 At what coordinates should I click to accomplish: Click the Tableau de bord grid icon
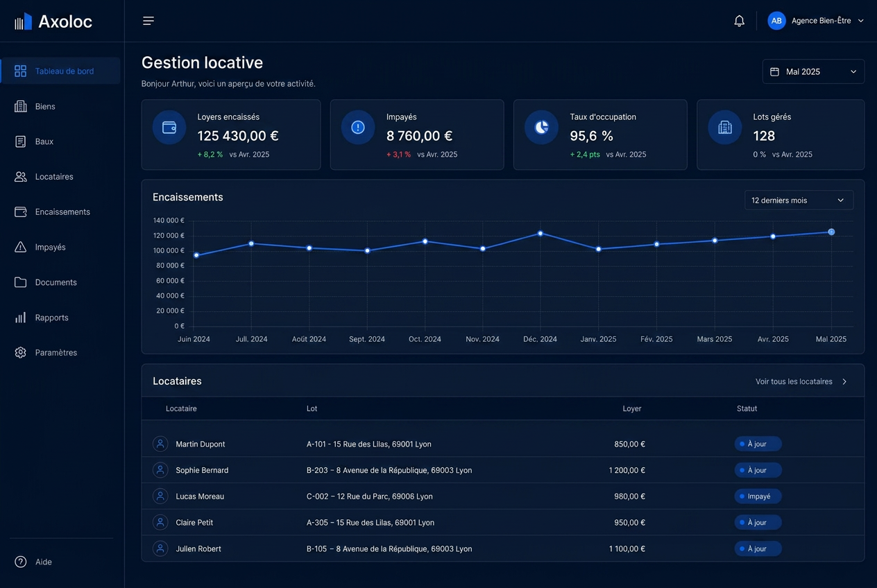coord(21,71)
